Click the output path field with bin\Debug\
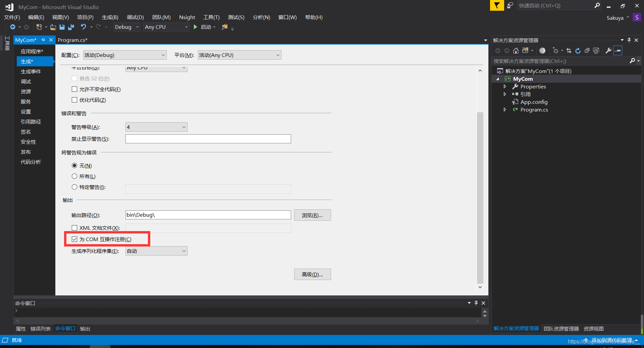 pos(208,215)
